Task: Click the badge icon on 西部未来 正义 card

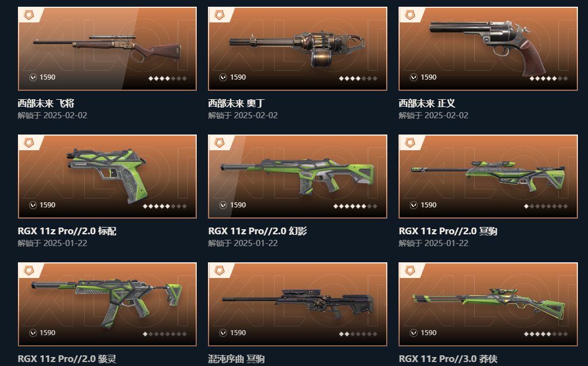Action: pos(410,15)
